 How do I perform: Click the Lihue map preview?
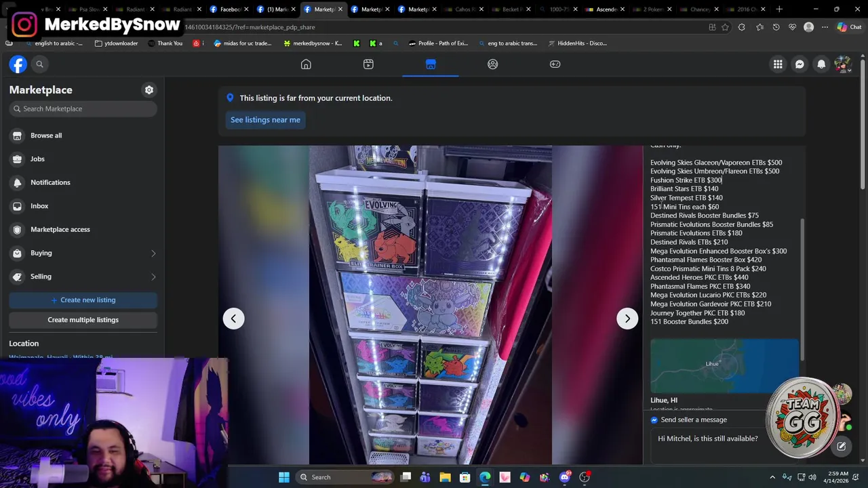(x=724, y=366)
